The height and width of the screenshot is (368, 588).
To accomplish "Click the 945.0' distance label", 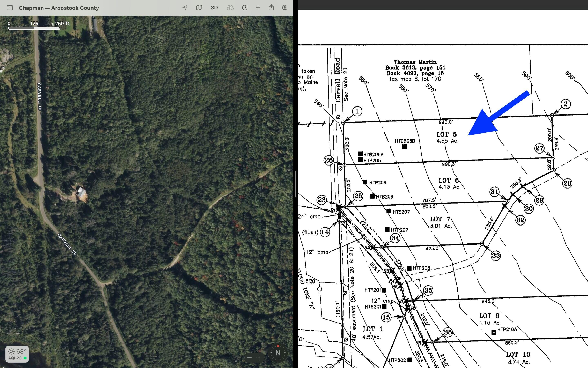I will 488,301.
